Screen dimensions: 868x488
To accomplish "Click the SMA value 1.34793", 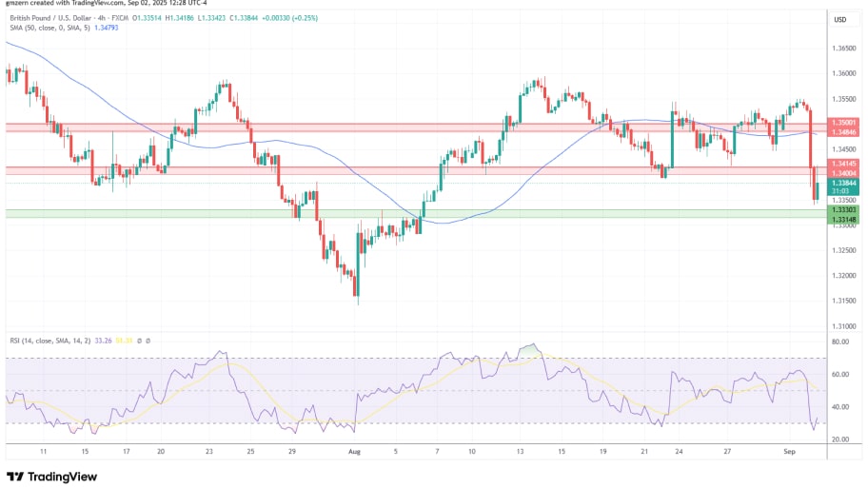I will (x=107, y=28).
